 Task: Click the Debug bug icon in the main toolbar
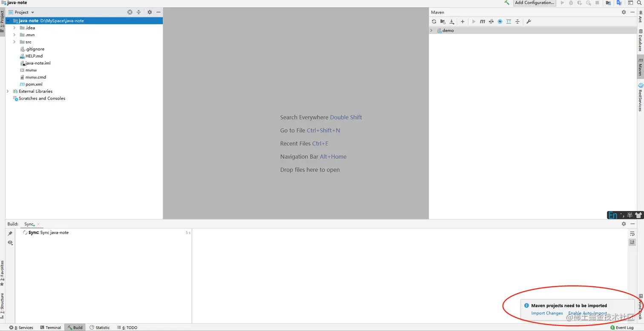click(571, 3)
